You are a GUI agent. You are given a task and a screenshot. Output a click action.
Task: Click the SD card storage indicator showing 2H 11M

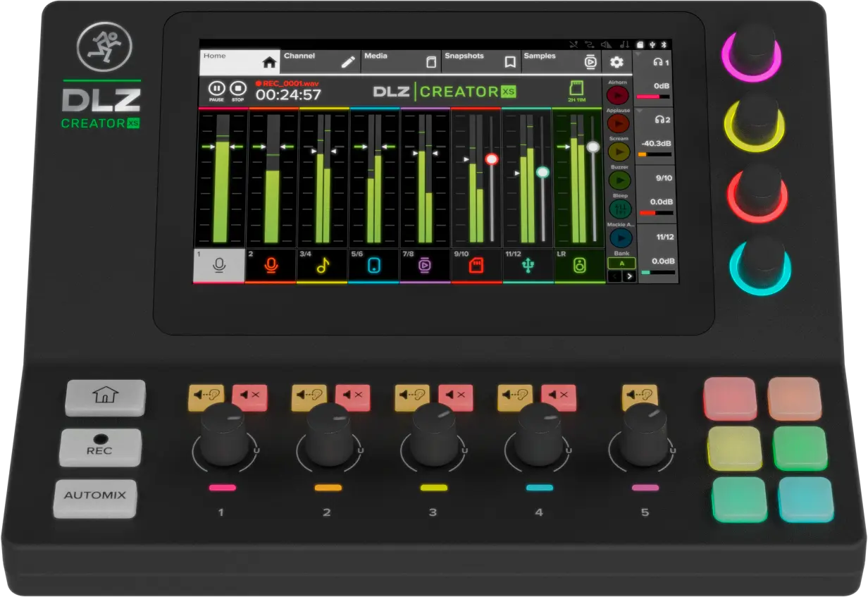click(x=578, y=90)
